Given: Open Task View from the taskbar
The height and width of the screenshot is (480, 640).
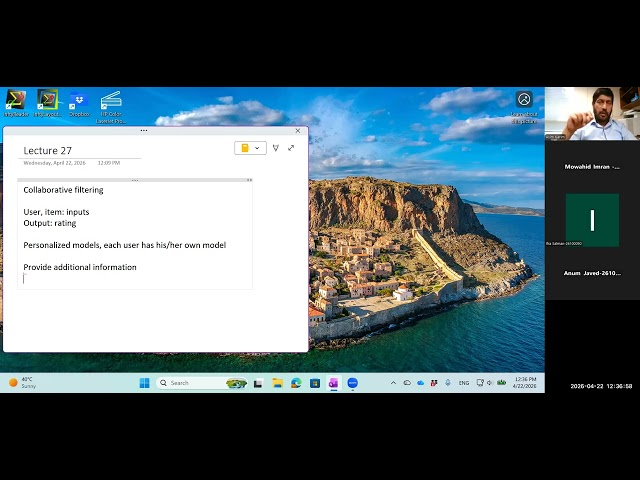Looking at the screenshot, I should 258,383.
